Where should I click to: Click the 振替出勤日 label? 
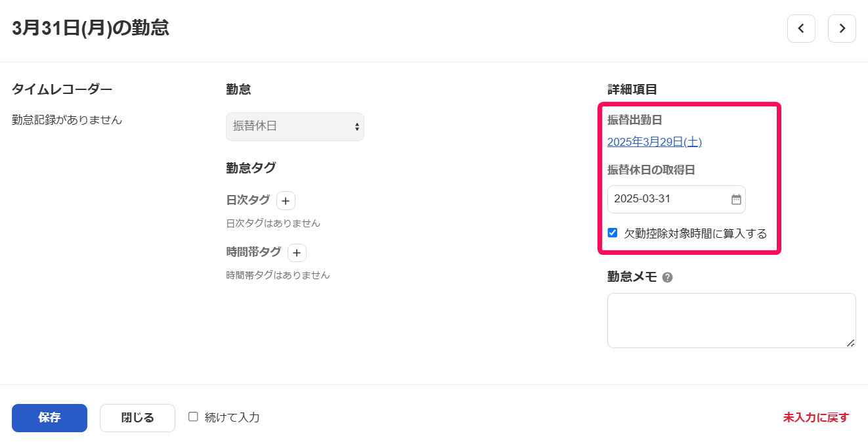point(635,120)
